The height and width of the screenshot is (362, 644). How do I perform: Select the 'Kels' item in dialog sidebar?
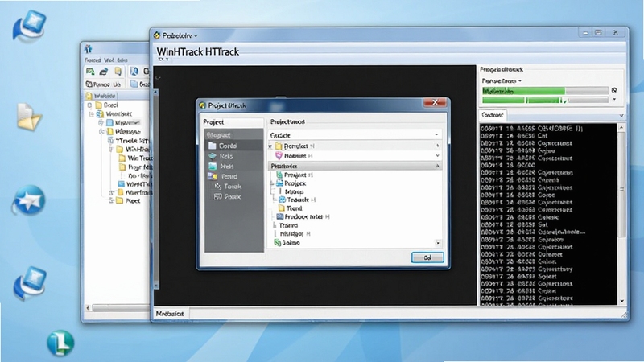click(x=221, y=156)
